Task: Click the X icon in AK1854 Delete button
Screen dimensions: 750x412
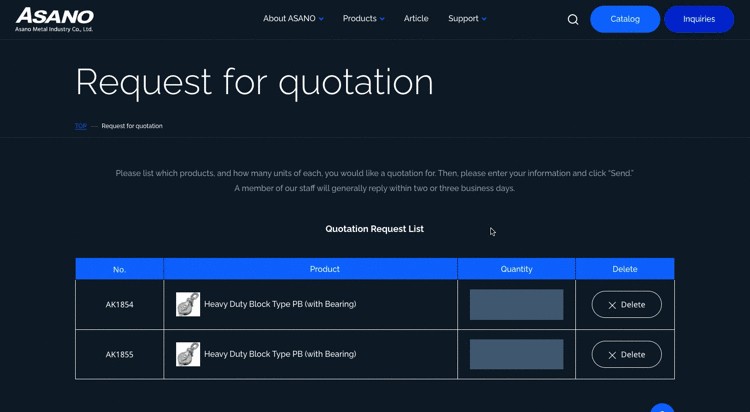Action: [612, 305]
